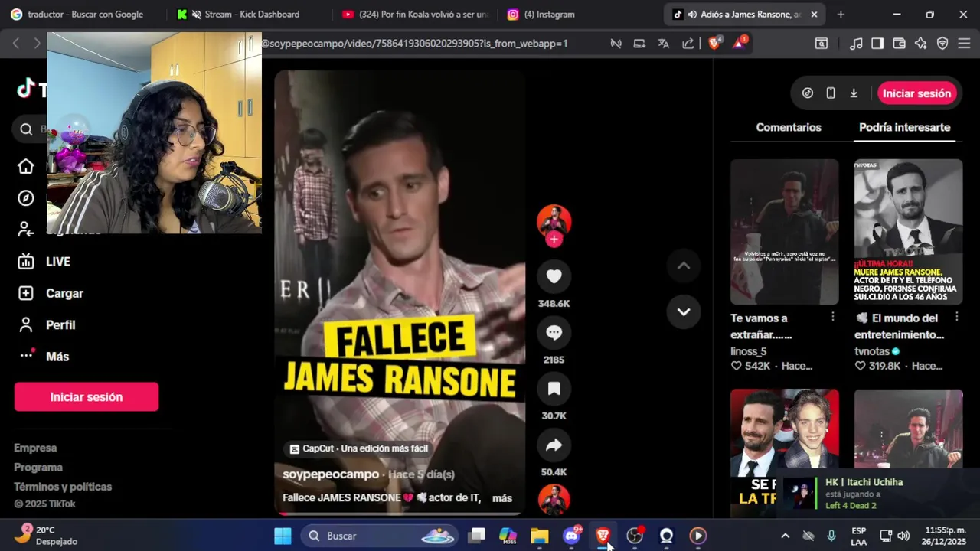Go to the previous video with the up arrow

pyautogui.click(x=684, y=266)
